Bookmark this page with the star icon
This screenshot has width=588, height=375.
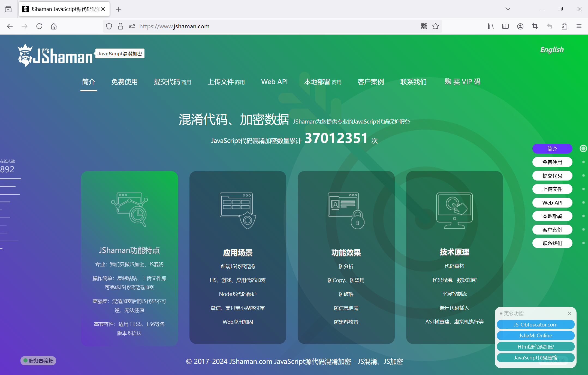click(x=436, y=26)
